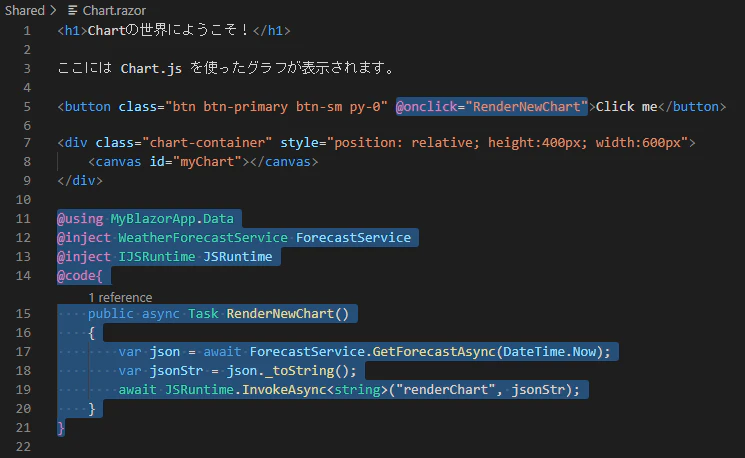745x458 pixels.
Task: Click the ForecastService property name on line 12
Action: [353, 238]
